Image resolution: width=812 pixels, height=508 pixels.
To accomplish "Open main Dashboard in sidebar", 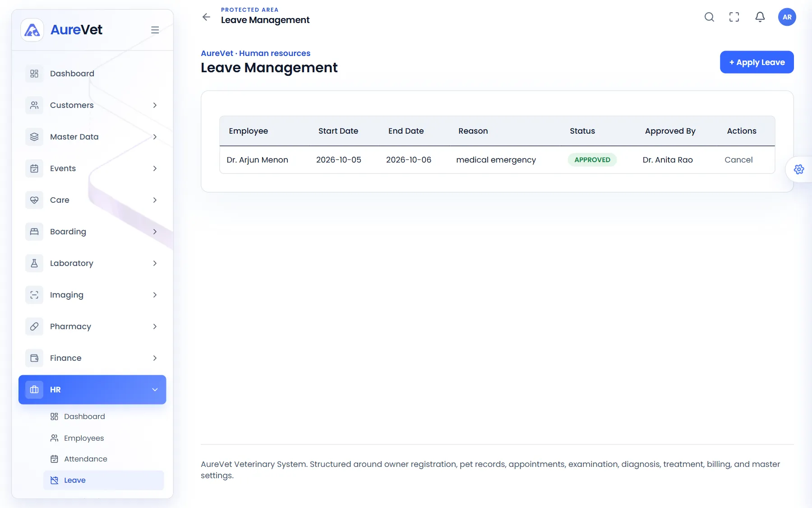I will pos(92,74).
